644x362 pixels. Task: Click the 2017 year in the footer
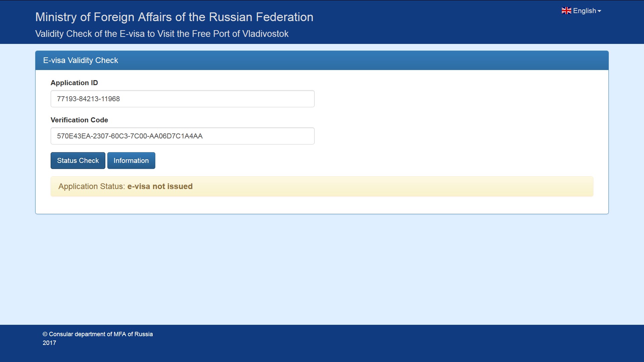coord(49,343)
